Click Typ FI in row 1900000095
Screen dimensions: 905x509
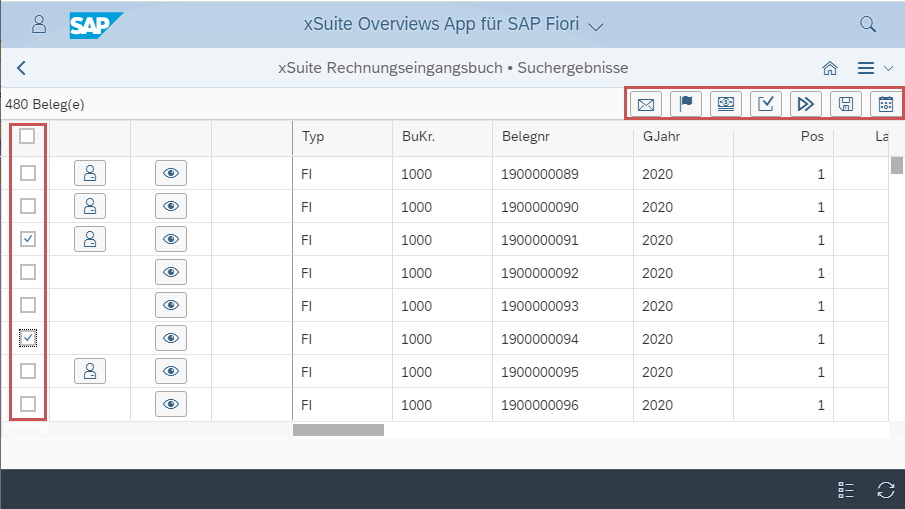(x=306, y=372)
